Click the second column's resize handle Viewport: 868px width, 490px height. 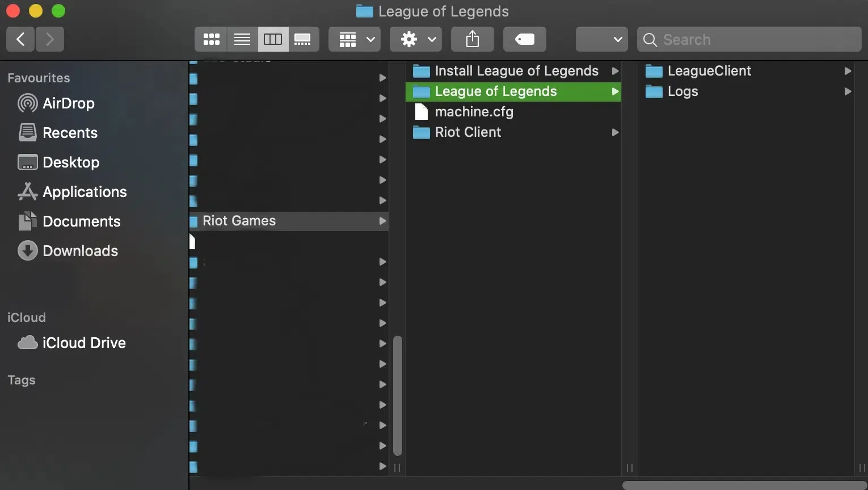[630, 468]
